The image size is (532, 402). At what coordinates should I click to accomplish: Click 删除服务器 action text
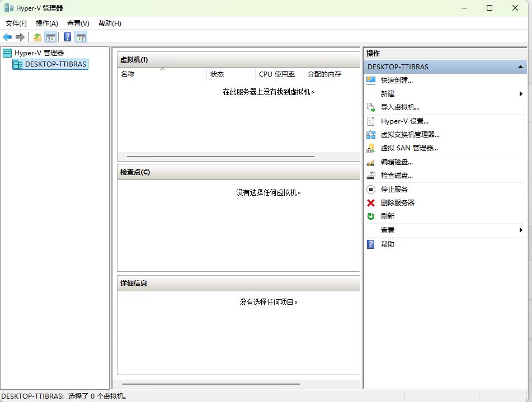[x=398, y=203]
